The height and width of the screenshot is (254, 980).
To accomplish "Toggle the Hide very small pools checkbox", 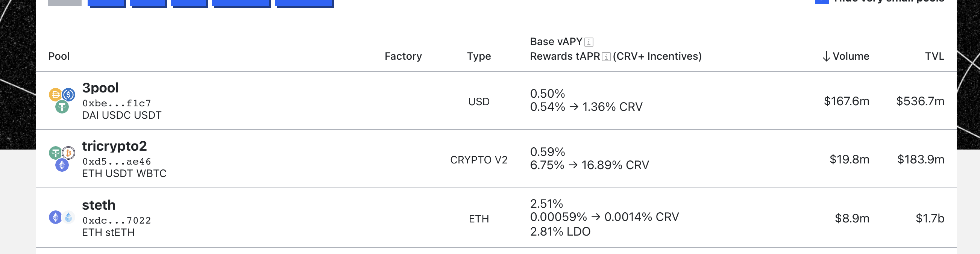I will point(822,1).
